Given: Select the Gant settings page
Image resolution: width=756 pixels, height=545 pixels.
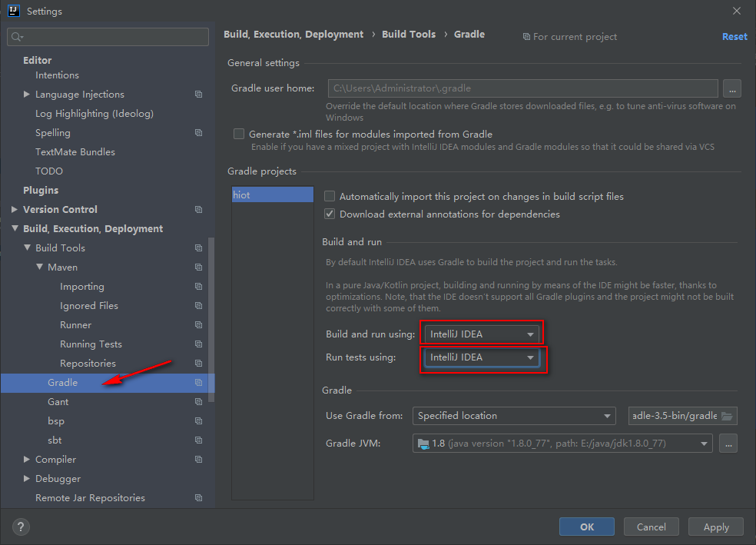Looking at the screenshot, I should pyautogui.click(x=58, y=402).
